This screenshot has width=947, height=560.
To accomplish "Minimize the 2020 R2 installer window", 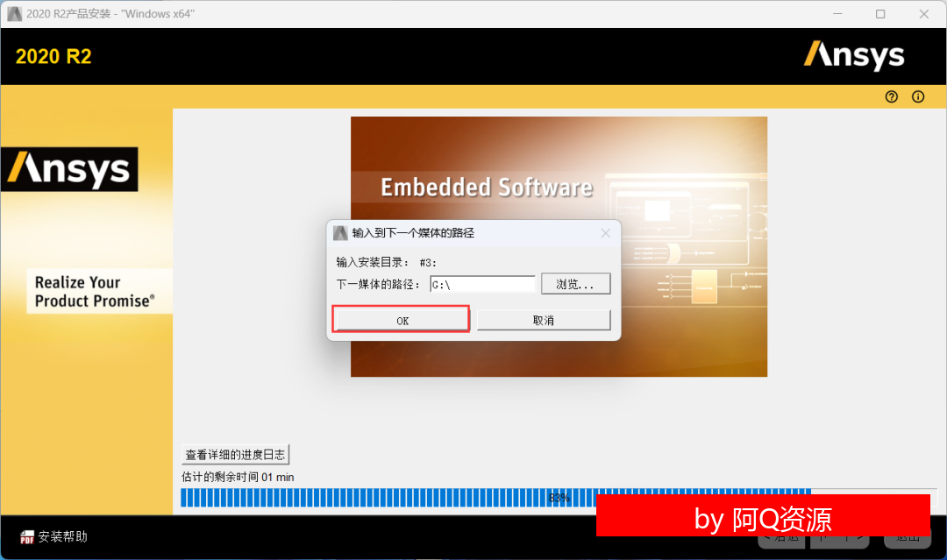I will click(837, 14).
